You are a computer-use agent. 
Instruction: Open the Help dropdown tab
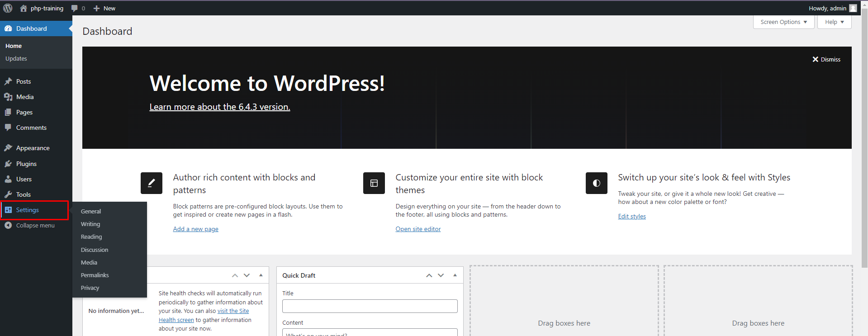(834, 22)
